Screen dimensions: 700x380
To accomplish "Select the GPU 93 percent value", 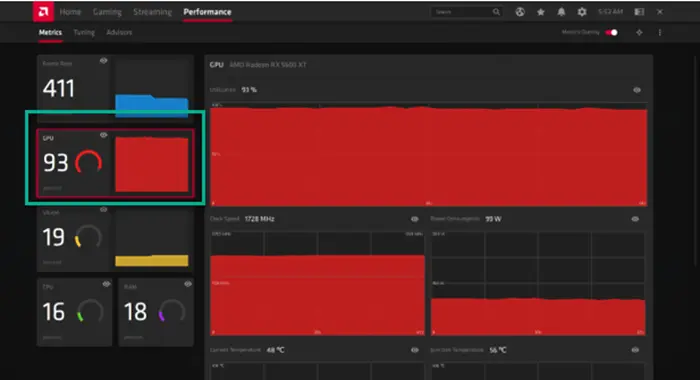I will (55, 163).
